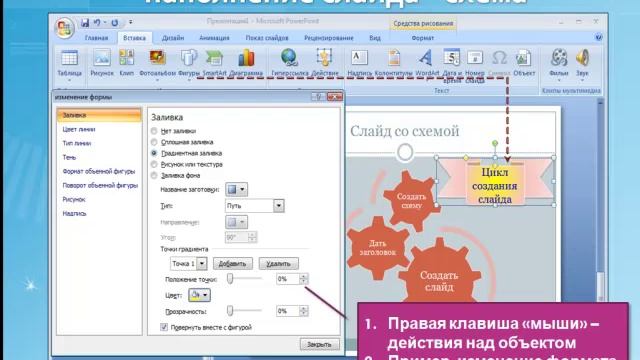Switch to the Главная ribbon tab
This screenshot has width=640, height=360.
coord(96,38)
